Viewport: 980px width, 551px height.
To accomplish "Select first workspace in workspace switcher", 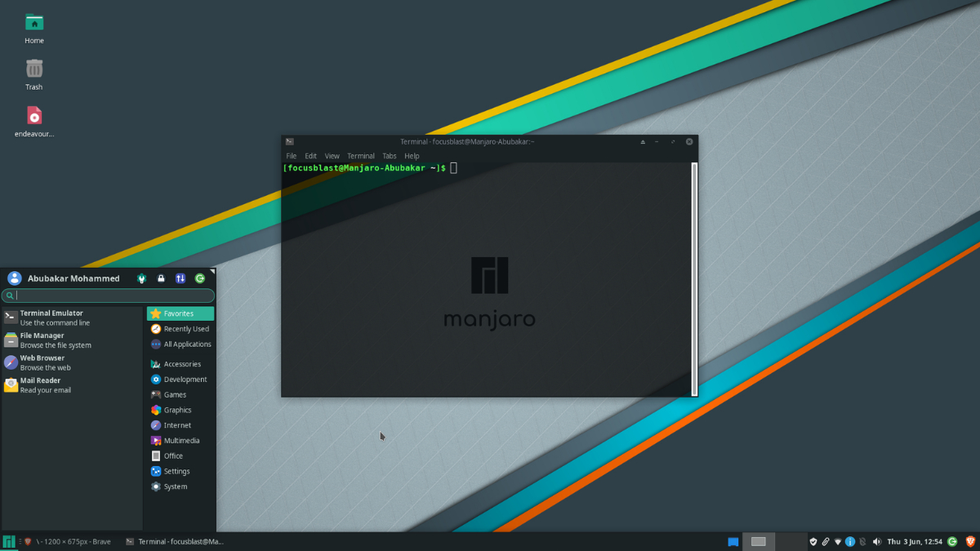I will click(759, 541).
